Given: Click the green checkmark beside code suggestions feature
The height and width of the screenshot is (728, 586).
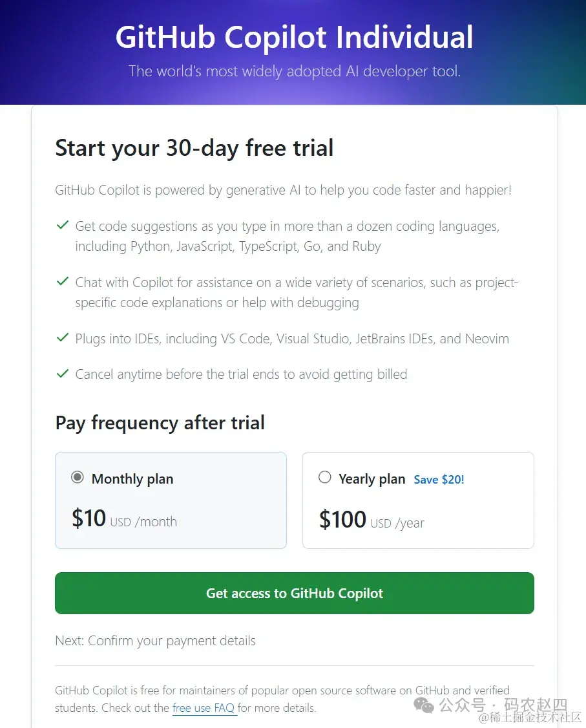Looking at the screenshot, I should tap(62, 226).
